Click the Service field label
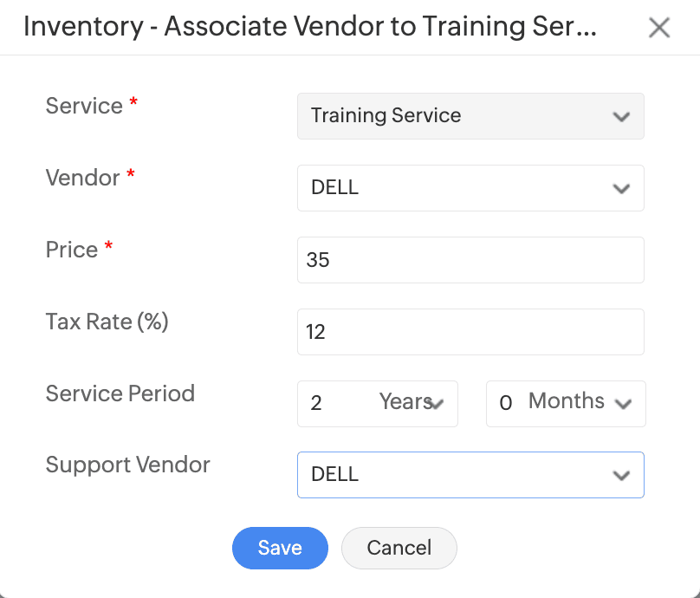The width and height of the screenshot is (700, 598). click(x=84, y=106)
